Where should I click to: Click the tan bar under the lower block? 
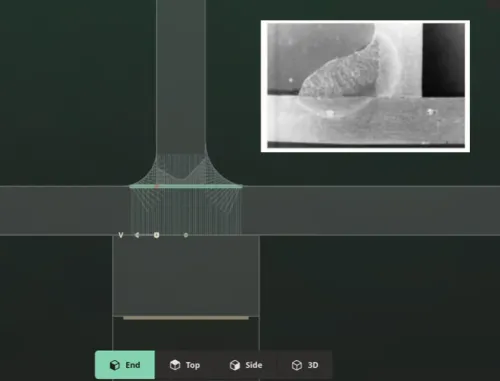coord(186,318)
